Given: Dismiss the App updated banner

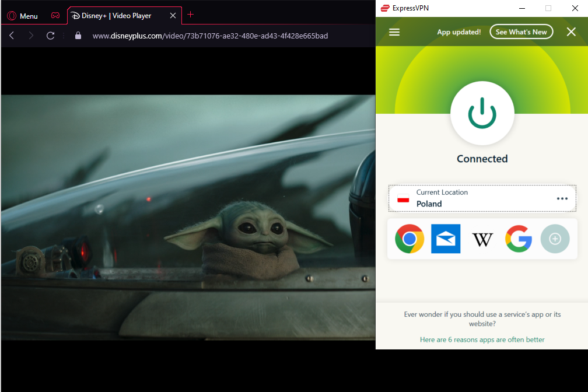Looking at the screenshot, I should (x=571, y=32).
